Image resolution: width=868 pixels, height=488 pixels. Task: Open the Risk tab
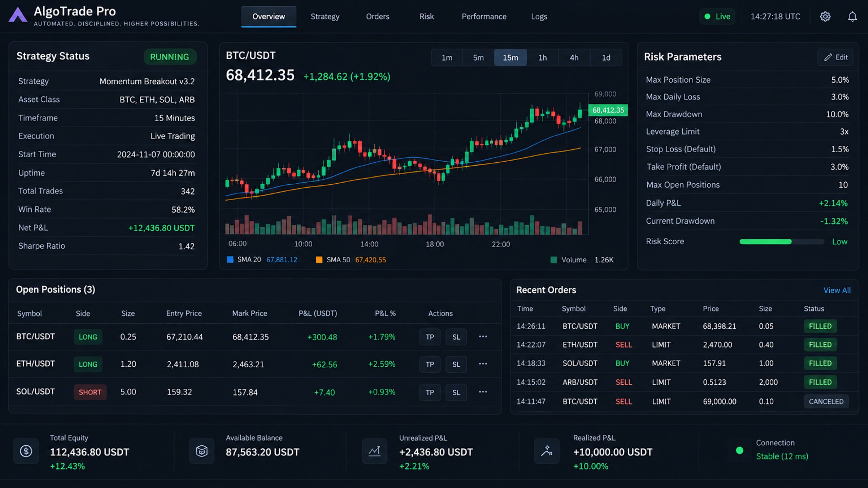point(426,17)
